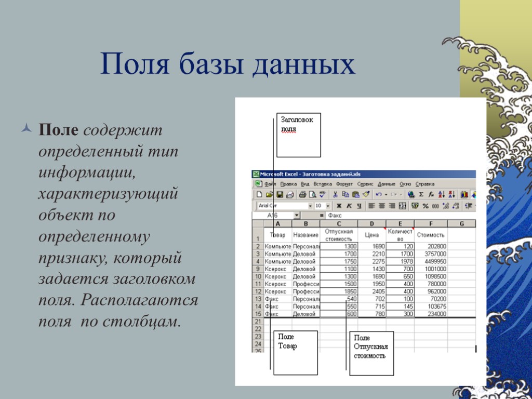
Task: Open the Сервис menu
Action: pos(365,184)
